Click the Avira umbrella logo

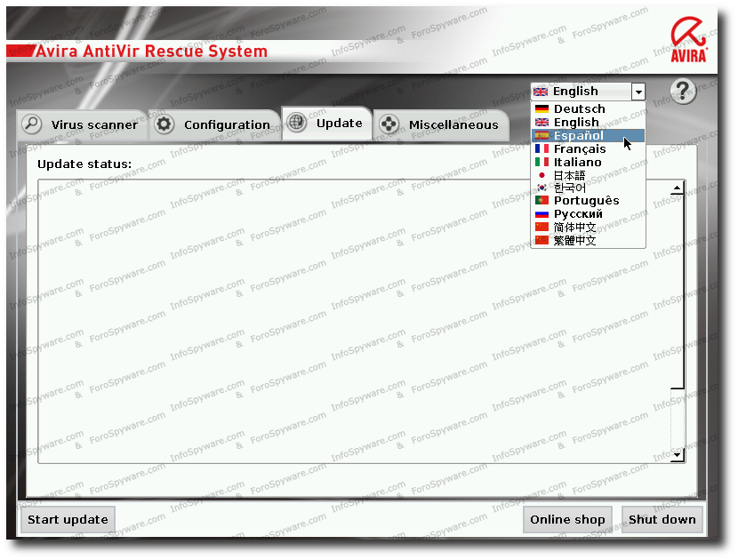tap(688, 39)
